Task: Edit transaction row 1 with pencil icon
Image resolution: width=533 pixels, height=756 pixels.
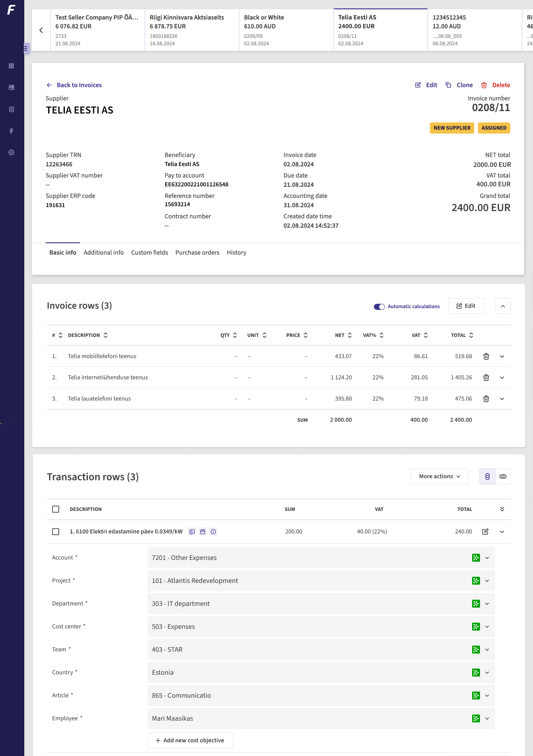Action: point(485,532)
